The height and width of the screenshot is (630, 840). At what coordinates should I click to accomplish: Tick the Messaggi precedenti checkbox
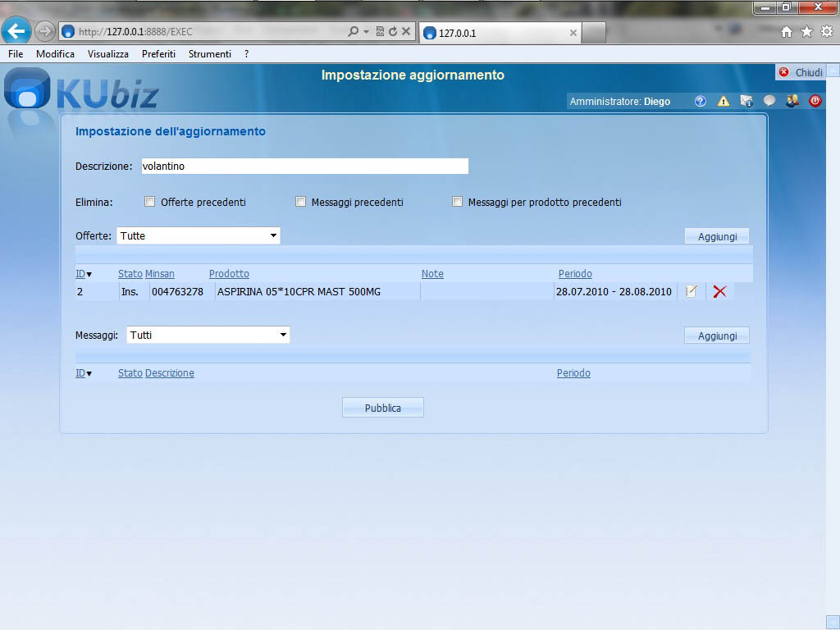(x=300, y=202)
